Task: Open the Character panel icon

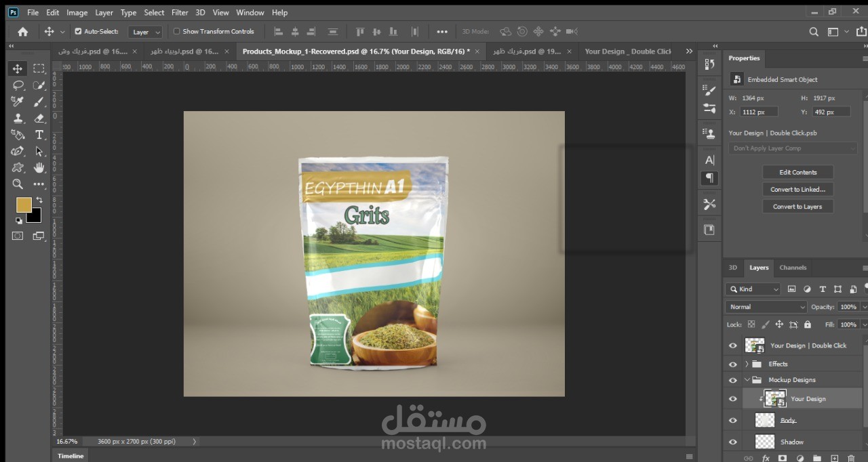Action: click(709, 160)
